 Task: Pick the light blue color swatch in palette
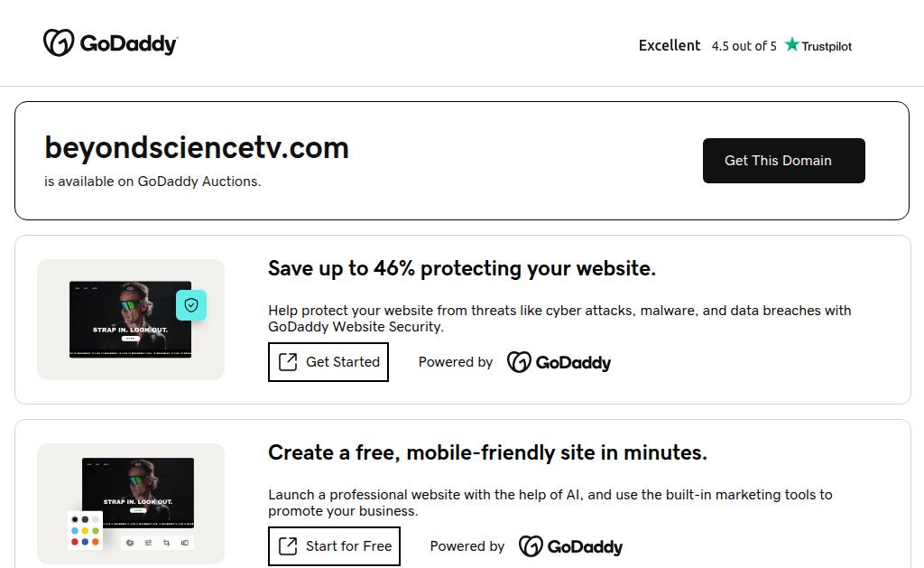(75, 531)
